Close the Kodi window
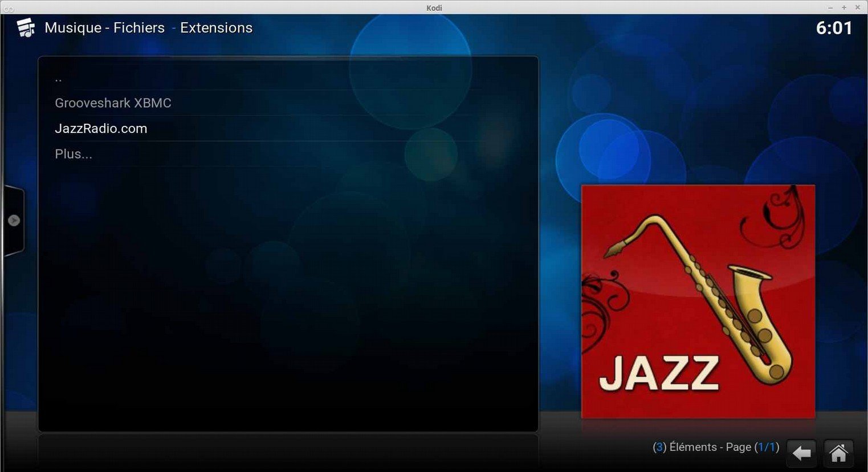868x472 pixels. point(858,7)
